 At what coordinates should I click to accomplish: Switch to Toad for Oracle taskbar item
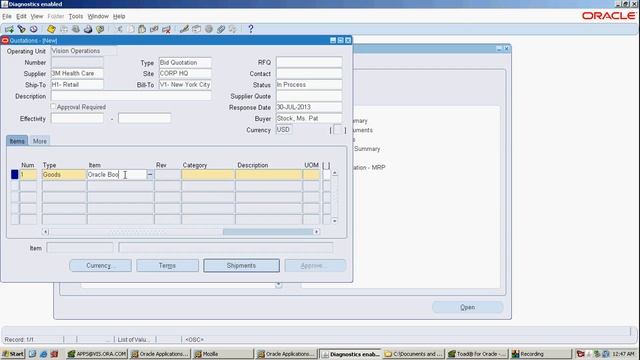pos(477,354)
